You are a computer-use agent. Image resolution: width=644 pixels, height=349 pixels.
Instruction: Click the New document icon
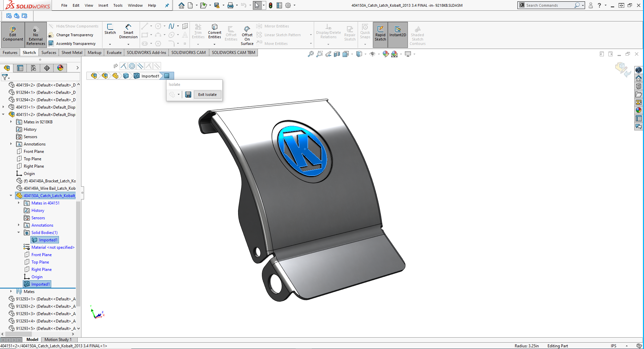[190, 5]
